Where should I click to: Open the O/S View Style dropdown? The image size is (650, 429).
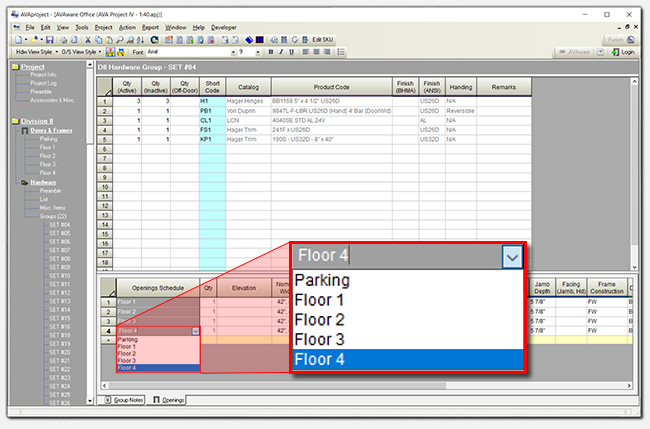tap(98, 51)
